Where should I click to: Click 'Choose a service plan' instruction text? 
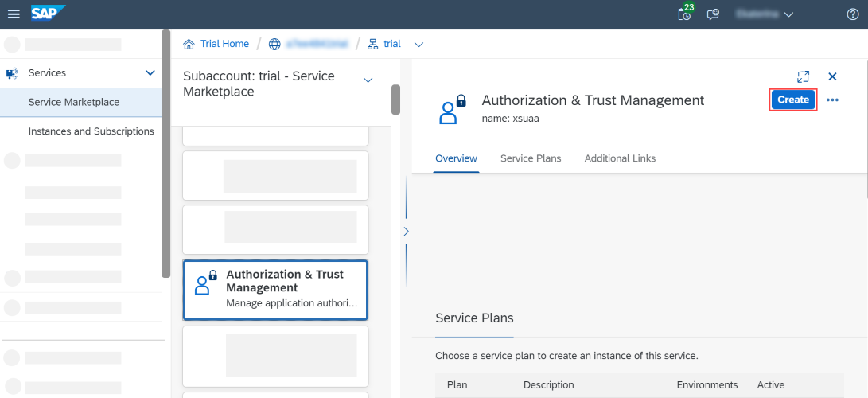tap(566, 355)
